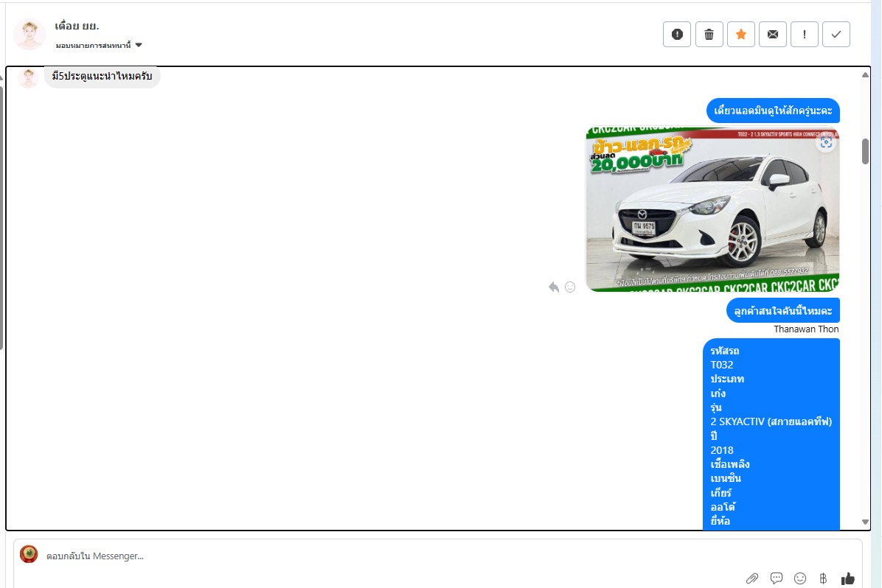Select message มี5ประตูแนะนำไหมครับ
Viewport: 882px width, 588px height.
[x=102, y=76]
